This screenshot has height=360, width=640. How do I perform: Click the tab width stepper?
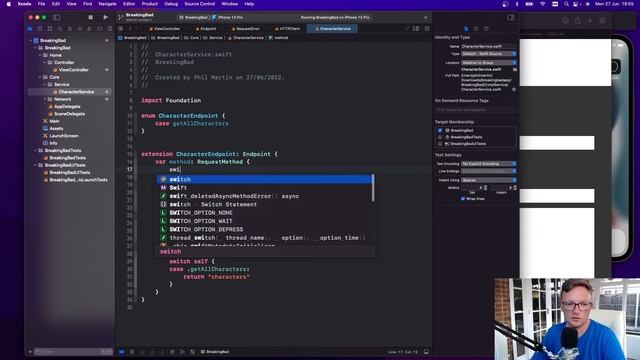[485, 188]
